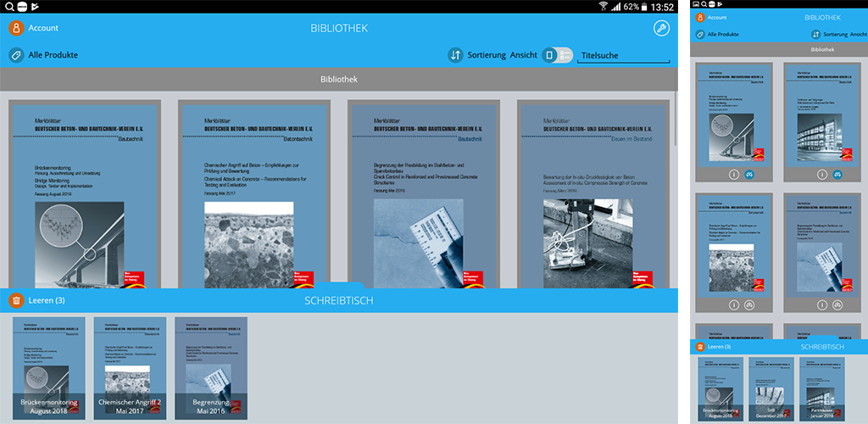Tap the search icon in tablet status bar
868x424 pixels.
pyautogui.click(x=9, y=7)
